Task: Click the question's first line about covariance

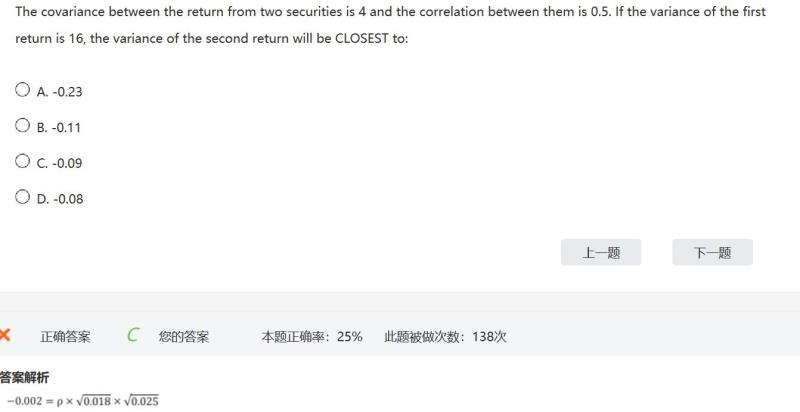Action: tap(390, 12)
